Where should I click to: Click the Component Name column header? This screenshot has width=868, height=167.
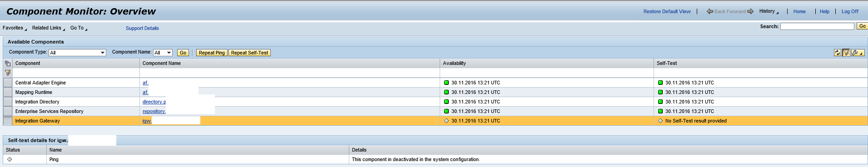pos(290,64)
